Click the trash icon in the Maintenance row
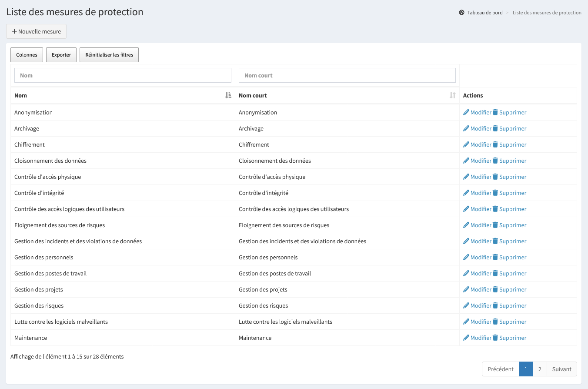588x389 pixels. [495, 338]
